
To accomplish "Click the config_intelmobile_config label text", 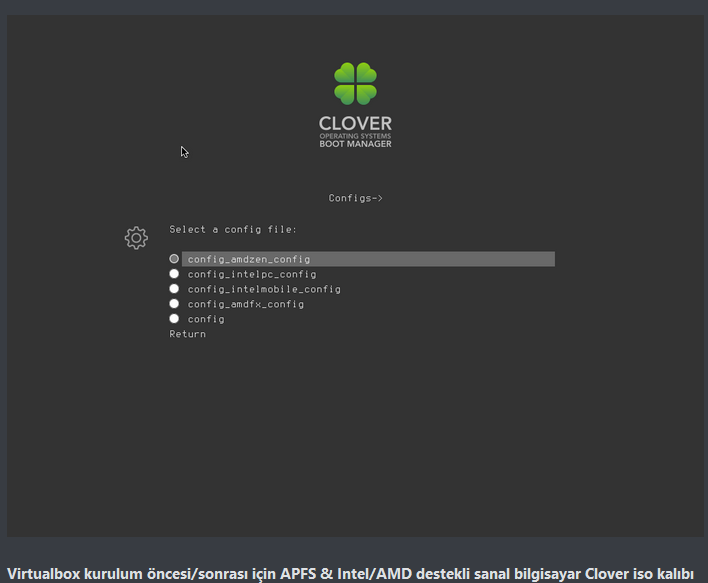I will (x=264, y=289).
